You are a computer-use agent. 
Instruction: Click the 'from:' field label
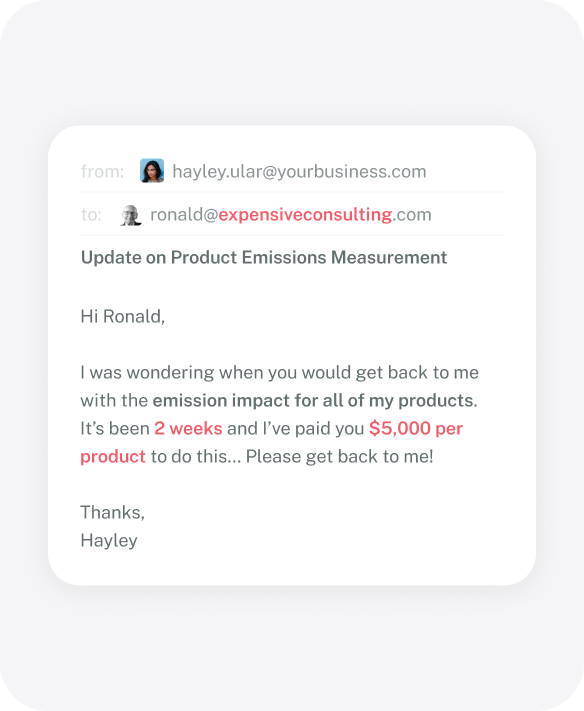pyautogui.click(x=102, y=172)
